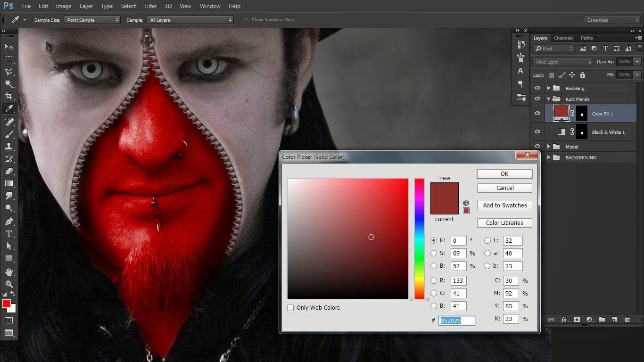Enable Only Web Colors checkbox
The width and height of the screenshot is (644, 362).
290,308
